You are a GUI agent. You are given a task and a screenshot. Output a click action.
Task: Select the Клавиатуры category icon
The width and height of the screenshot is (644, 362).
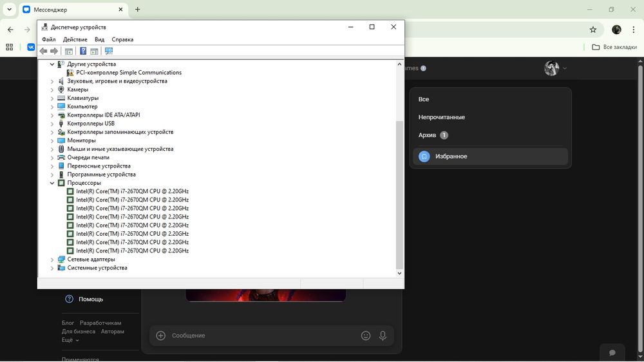click(61, 98)
